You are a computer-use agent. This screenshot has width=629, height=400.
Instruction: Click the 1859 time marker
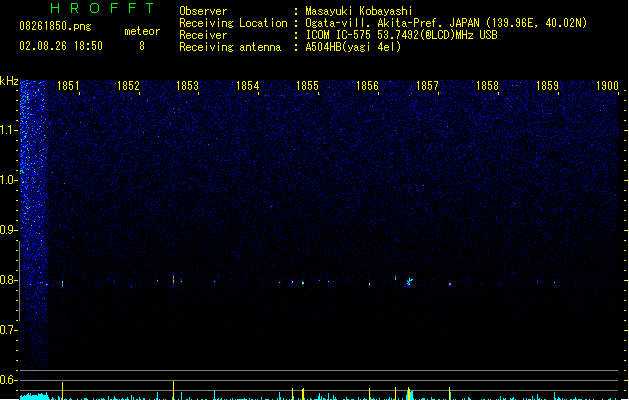point(547,86)
